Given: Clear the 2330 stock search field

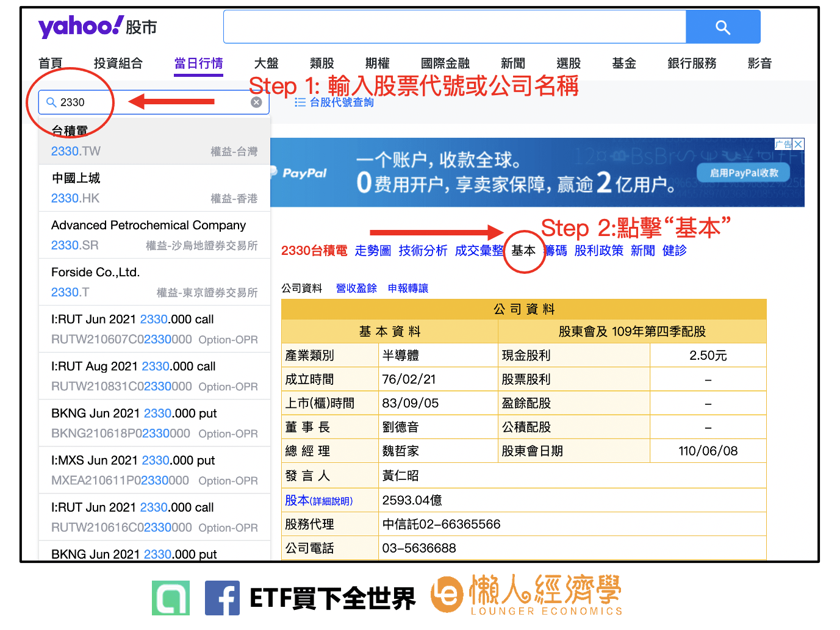Looking at the screenshot, I should click(257, 102).
